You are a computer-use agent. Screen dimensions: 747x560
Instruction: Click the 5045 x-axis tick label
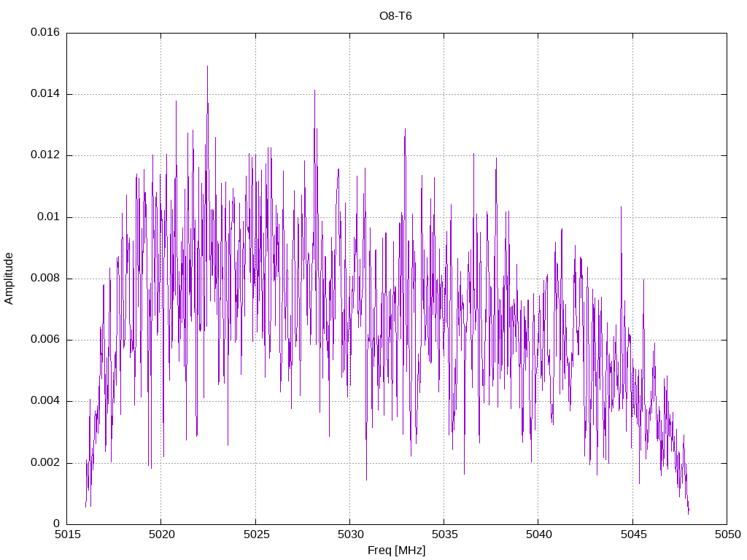point(633,534)
